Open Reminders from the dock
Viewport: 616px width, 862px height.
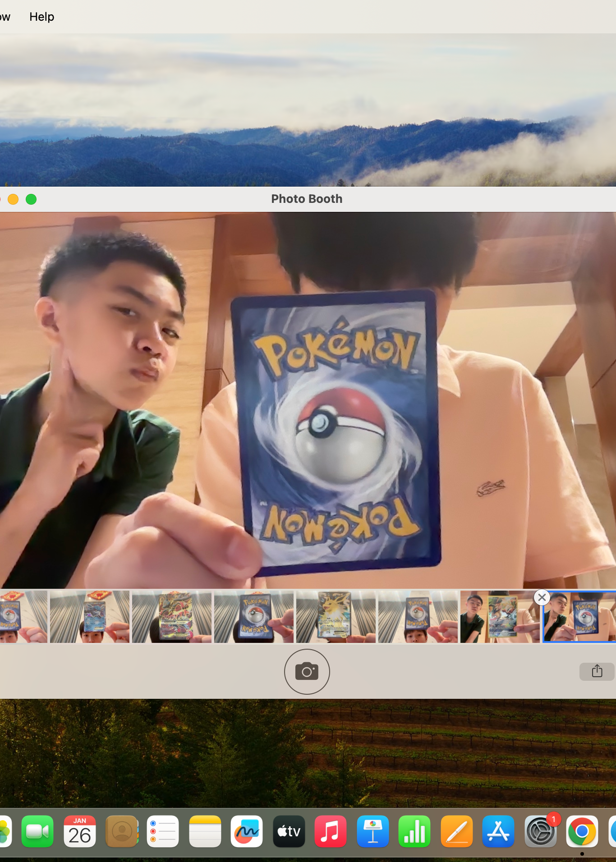tap(163, 831)
